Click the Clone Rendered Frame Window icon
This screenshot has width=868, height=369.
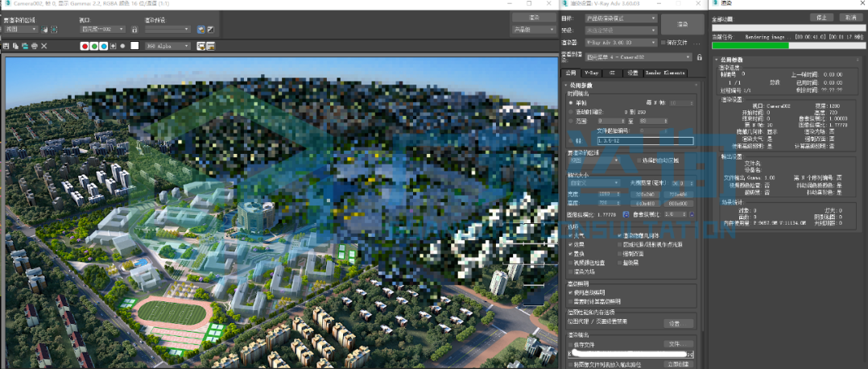[25, 46]
